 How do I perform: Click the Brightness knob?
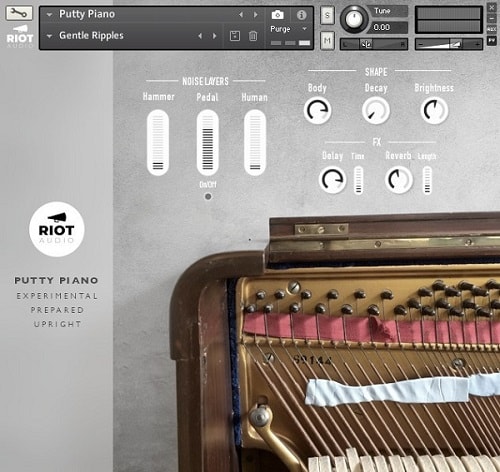tap(434, 110)
